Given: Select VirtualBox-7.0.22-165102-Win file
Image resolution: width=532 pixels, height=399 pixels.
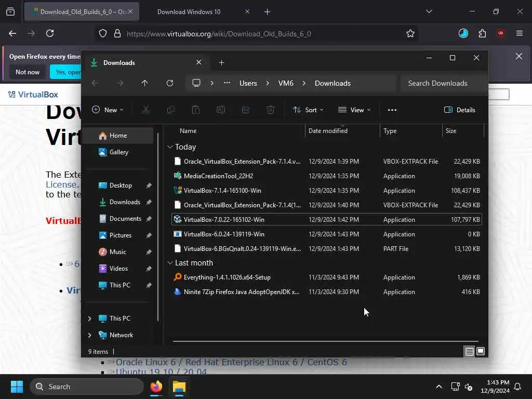Looking at the screenshot, I should point(326,220).
